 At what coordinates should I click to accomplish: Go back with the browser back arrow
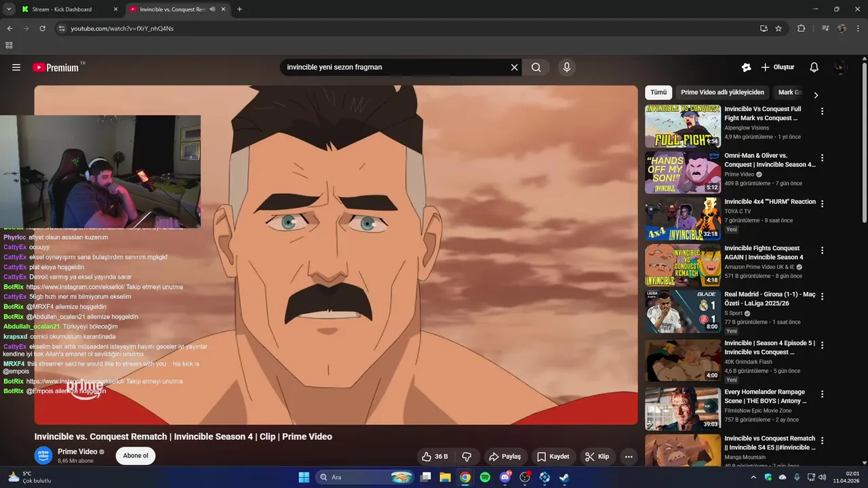[9, 28]
